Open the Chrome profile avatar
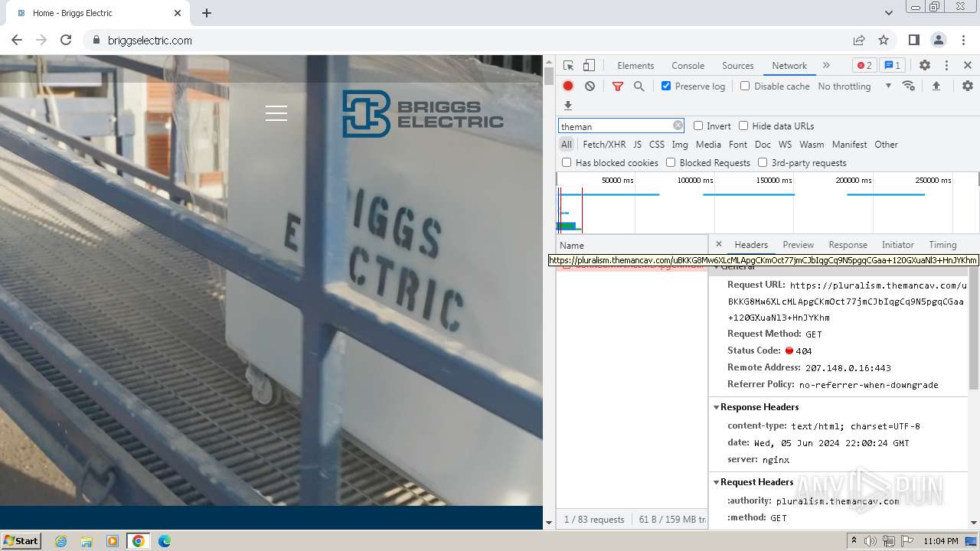980x551 pixels. pyautogui.click(x=938, y=40)
